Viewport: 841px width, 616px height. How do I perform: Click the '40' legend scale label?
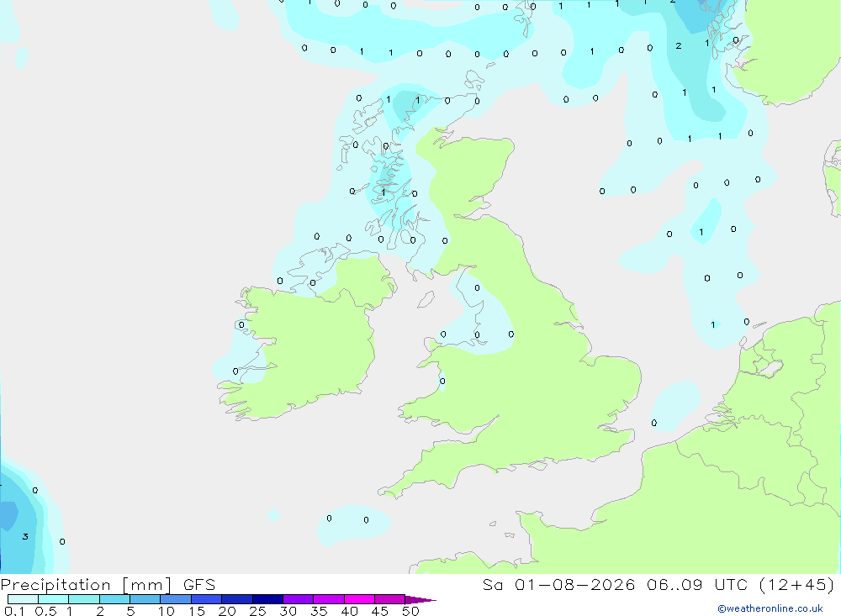click(350, 611)
